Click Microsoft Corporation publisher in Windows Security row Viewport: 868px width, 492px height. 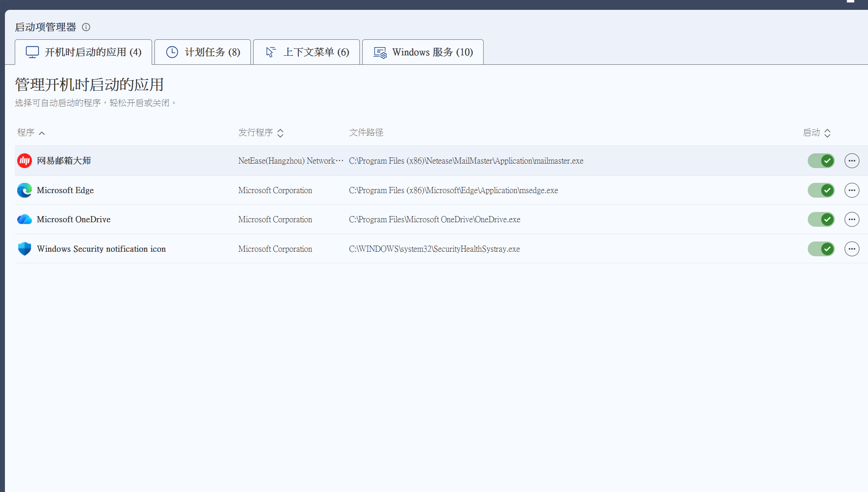[x=275, y=249]
